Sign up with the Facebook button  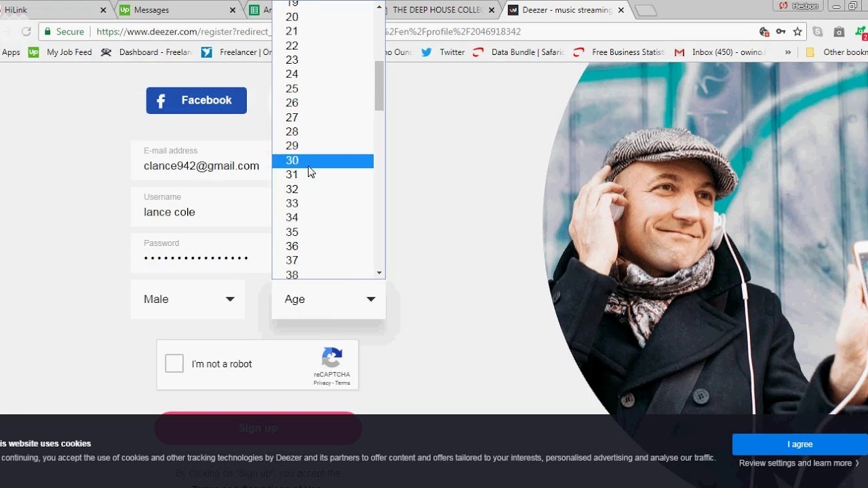pyautogui.click(x=196, y=100)
